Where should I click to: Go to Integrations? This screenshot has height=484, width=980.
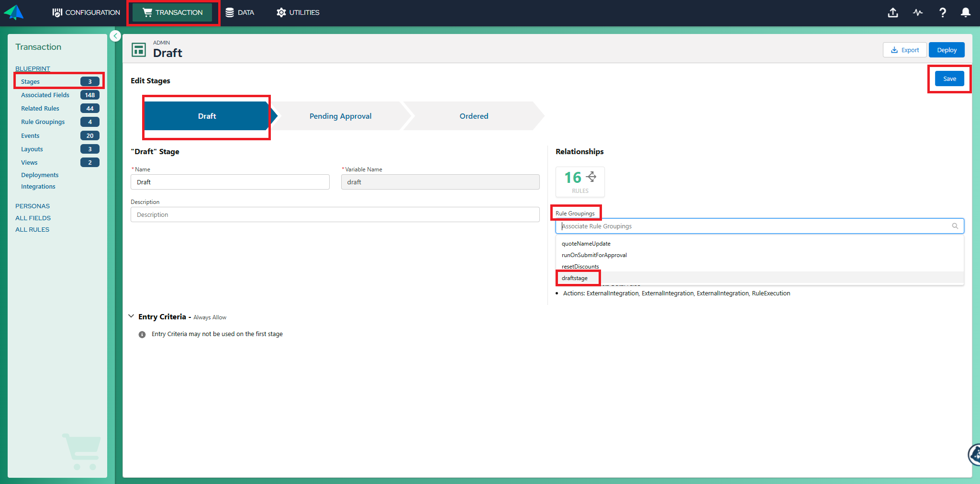coord(38,187)
